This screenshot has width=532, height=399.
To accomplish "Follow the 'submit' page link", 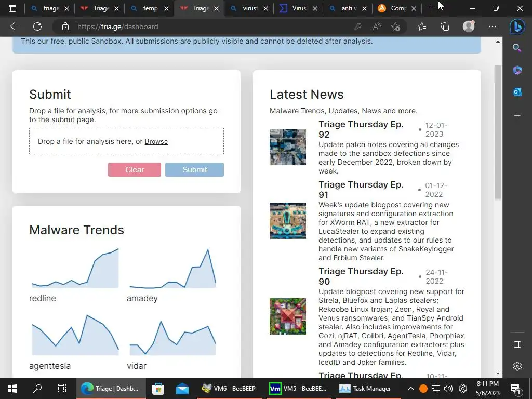I will click(x=63, y=119).
